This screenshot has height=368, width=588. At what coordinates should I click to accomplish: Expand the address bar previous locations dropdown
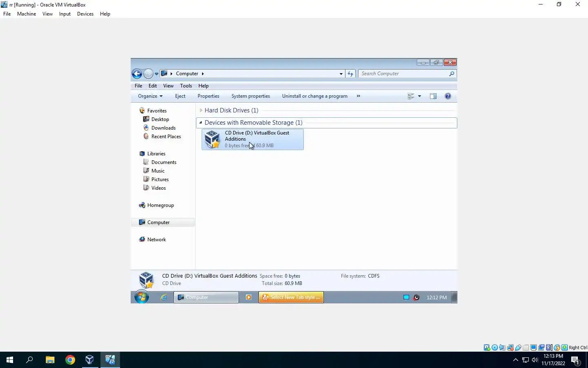(341, 74)
